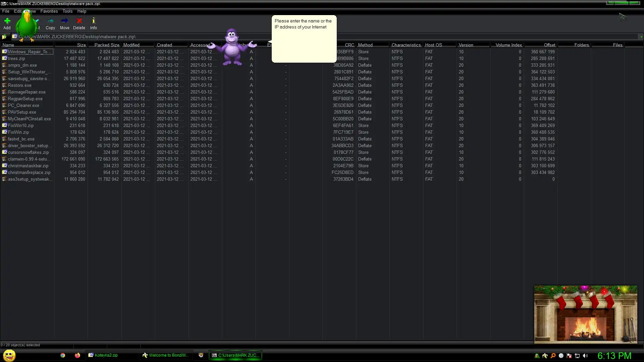Go up one folder level icon
The width and height of the screenshot is (644, 362).
click(4, 37)
